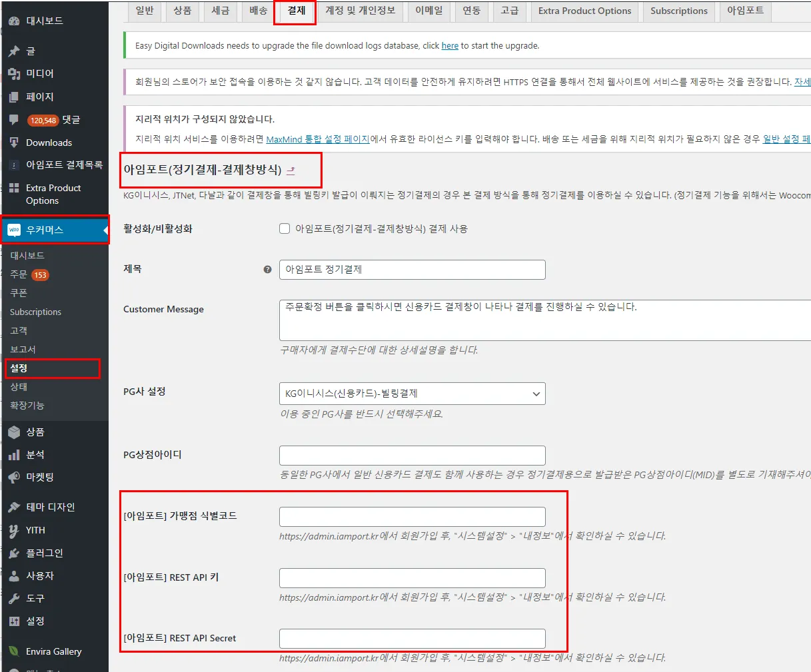This screenshot has height=672, width=811.
Task: Open 보고서 in WooCommerce submenu
Action: 23,349
